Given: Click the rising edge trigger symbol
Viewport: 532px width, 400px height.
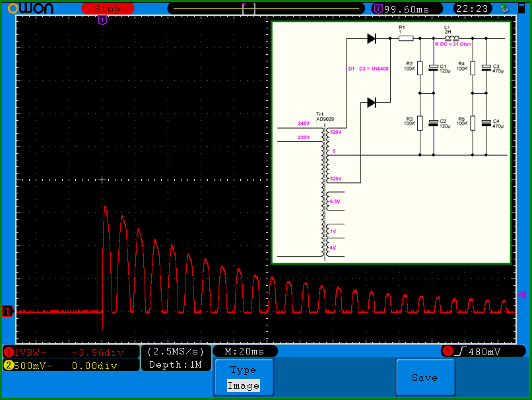Looking at the screenshot, I should [x=461, y=351].
